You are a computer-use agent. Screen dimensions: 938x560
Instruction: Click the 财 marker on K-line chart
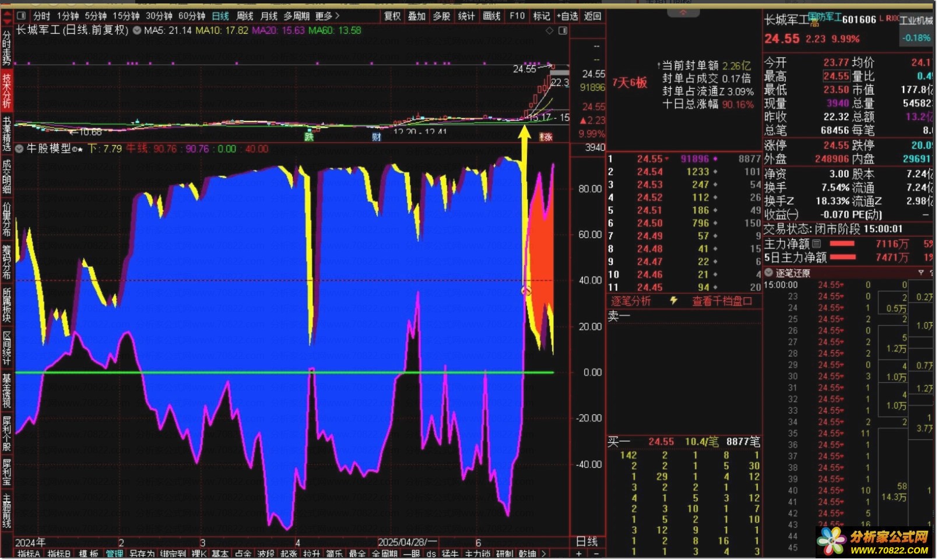coord(377,138)
